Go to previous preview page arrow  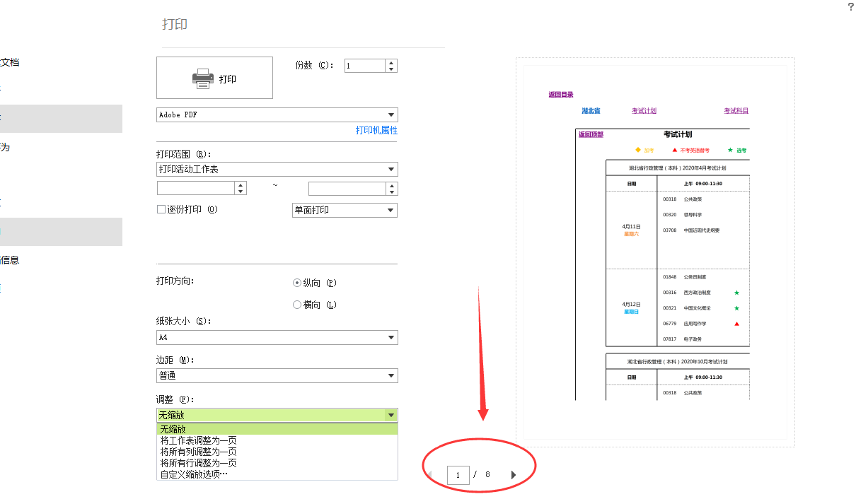tap(429, 475)
